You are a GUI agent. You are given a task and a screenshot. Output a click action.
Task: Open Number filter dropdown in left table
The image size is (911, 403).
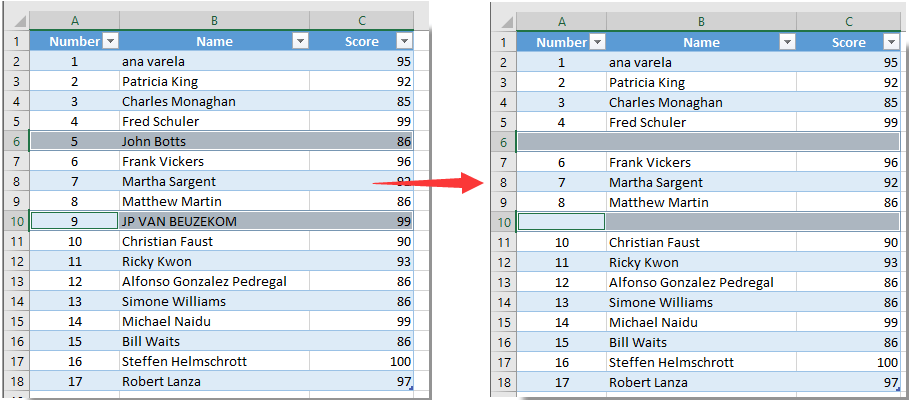pos(111,41)
